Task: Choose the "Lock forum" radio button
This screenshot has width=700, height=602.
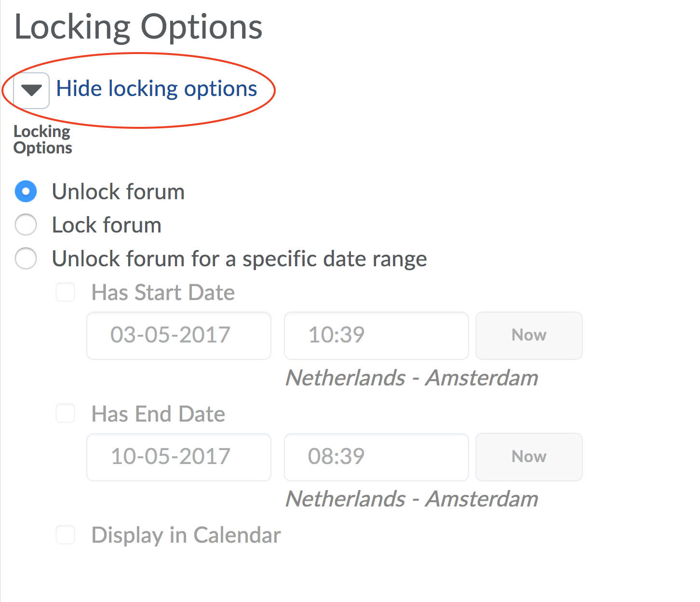Action: (x=26, y=225)
